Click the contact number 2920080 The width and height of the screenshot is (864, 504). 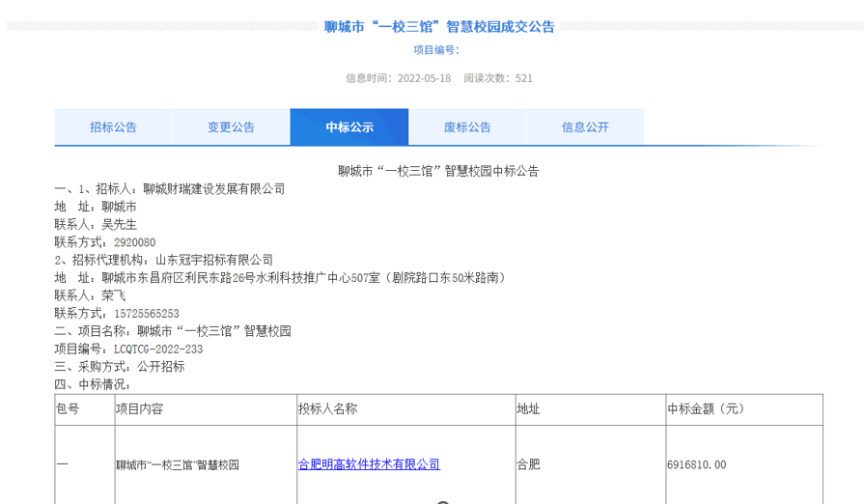[x=134, y=242]
